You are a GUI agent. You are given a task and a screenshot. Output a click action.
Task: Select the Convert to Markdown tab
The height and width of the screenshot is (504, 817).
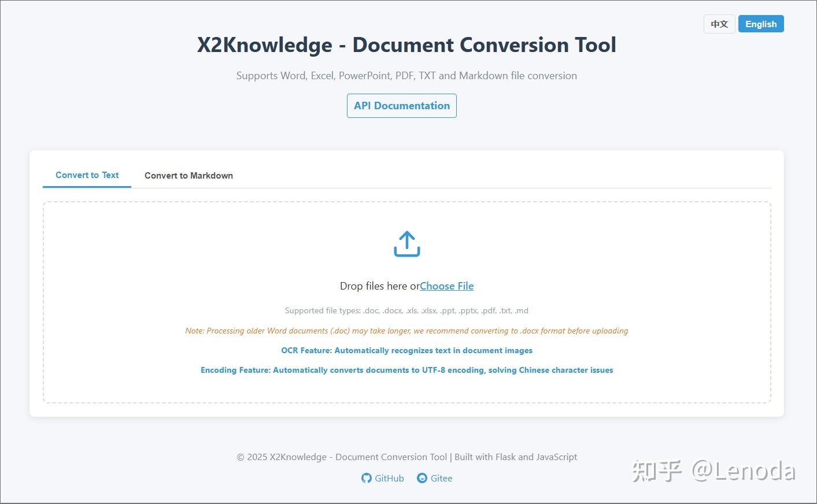click(188, 176)
